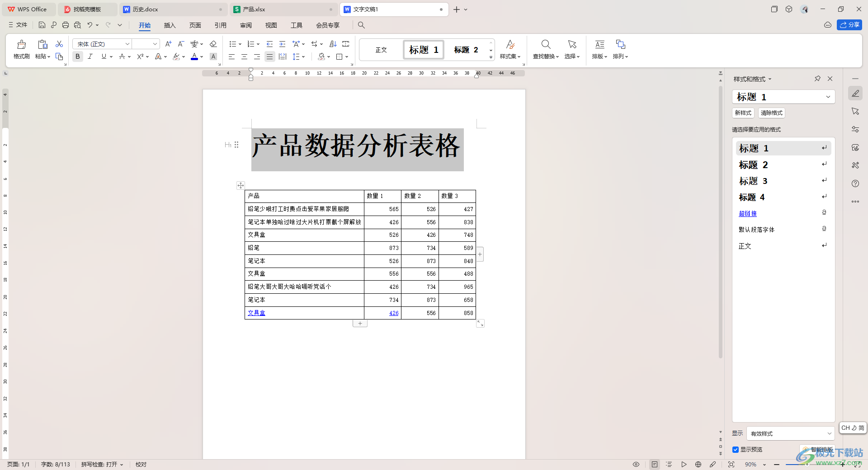The width and height of the screenshot is (868, 470).
Task: Click the 分享 share button
Action: 849,25
